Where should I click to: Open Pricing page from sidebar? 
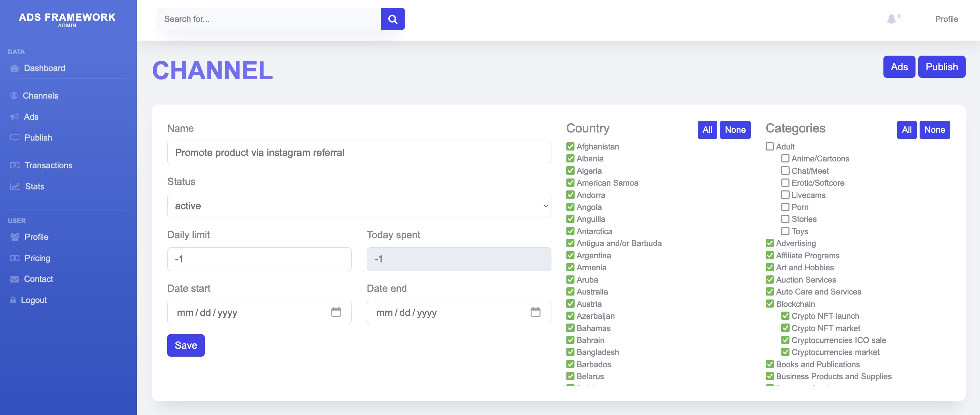pos(37,258)
